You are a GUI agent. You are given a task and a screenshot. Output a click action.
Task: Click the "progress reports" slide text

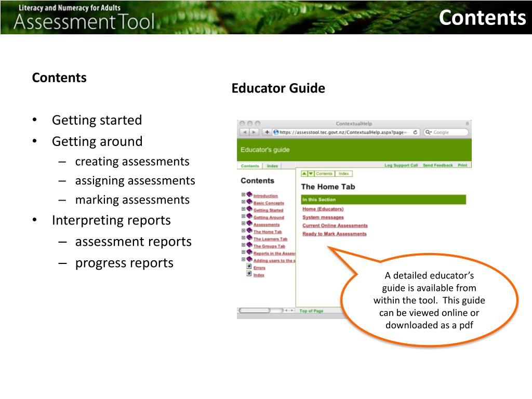[124, 263]
